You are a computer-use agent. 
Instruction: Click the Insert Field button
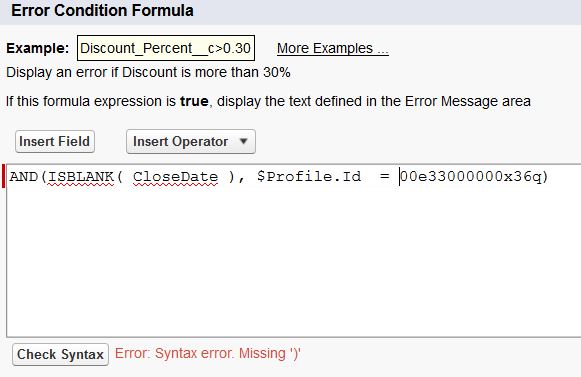55,141
